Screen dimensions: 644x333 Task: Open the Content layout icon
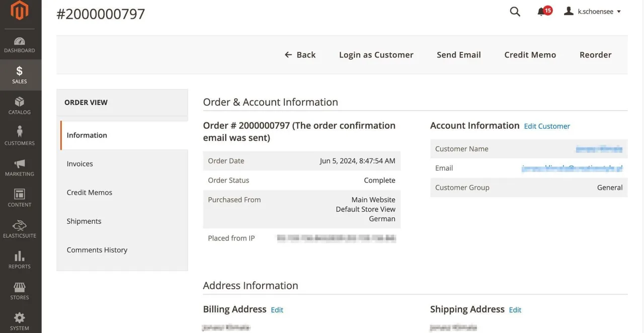tap(20, 194)
